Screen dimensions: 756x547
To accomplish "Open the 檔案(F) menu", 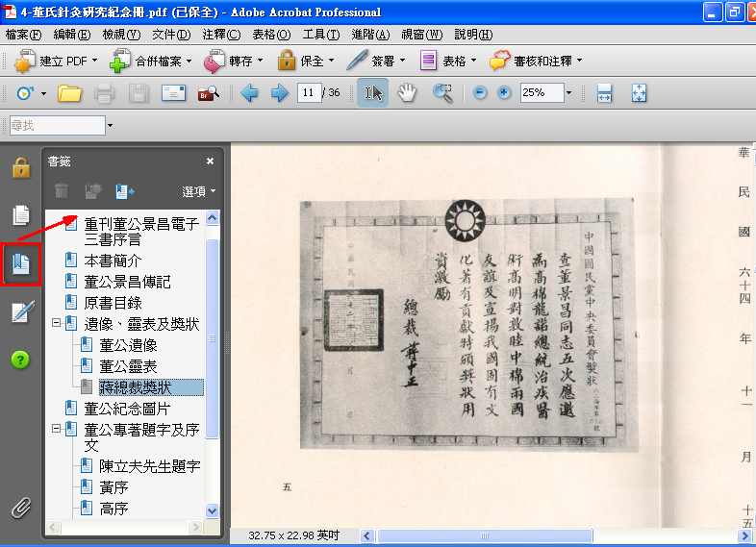I will pos(23,35).
